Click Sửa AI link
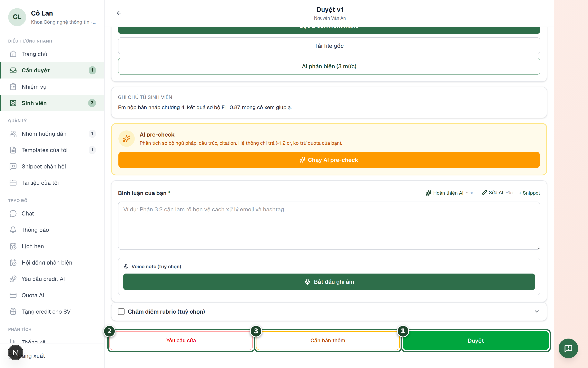Viewport: 588px width, 368px height. click(498, 193)
